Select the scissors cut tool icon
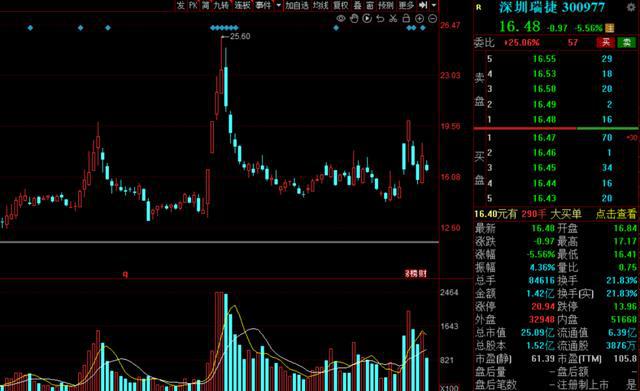Screen dimensions: 640x391 [393, 18]
